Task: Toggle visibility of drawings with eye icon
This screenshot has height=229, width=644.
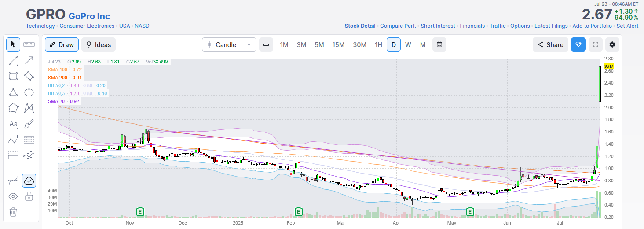Action: point(13,196)
